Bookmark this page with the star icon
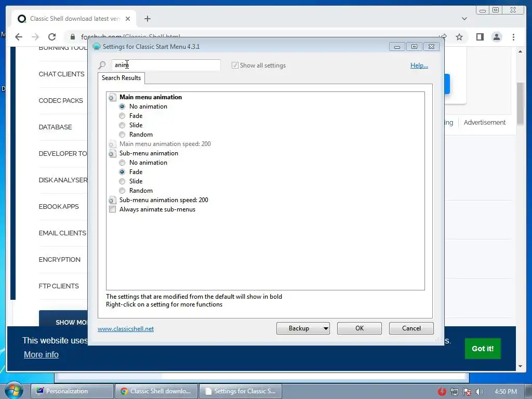 point(459,37)
